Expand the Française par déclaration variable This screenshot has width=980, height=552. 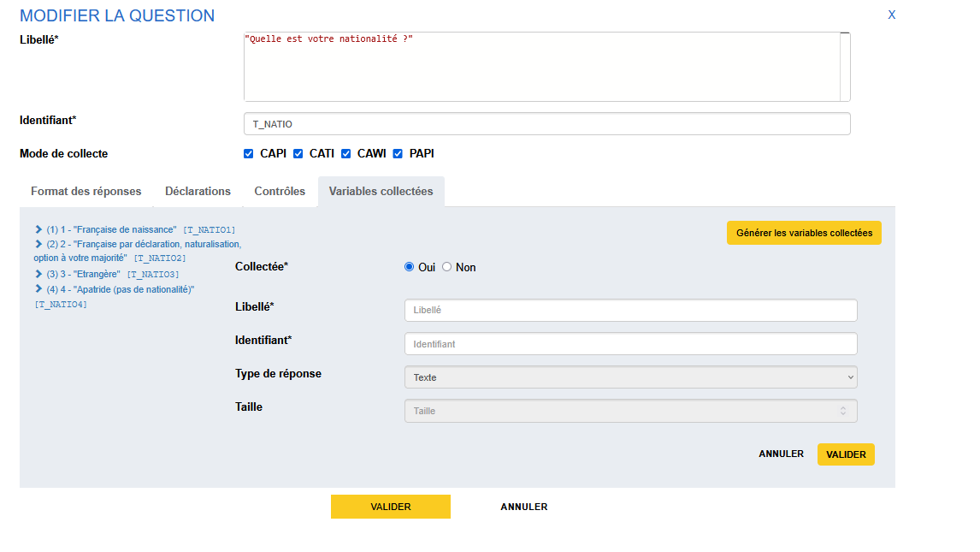click(x=39, y=244)
